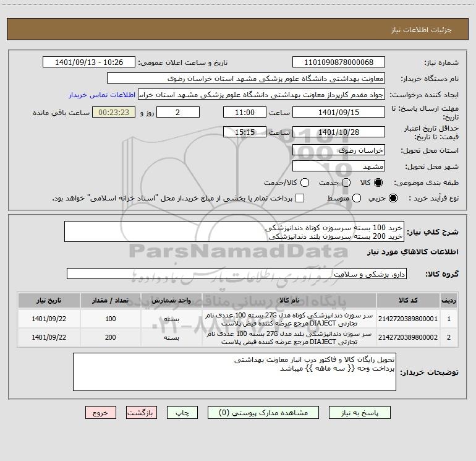This screenshot has height=461, width=476.
Task: Toggle the اسناد خزانه اسلامی payment checkbox
Action: click(x=300, y=198)
